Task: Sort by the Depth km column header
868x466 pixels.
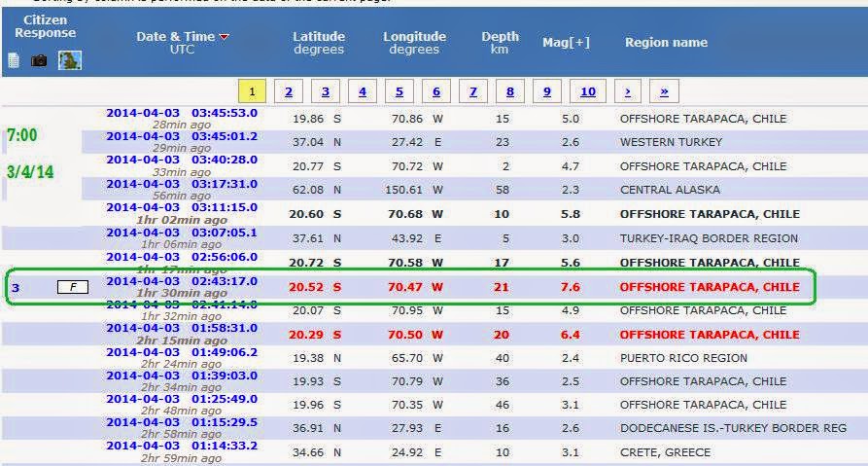Action: [500, 43]
